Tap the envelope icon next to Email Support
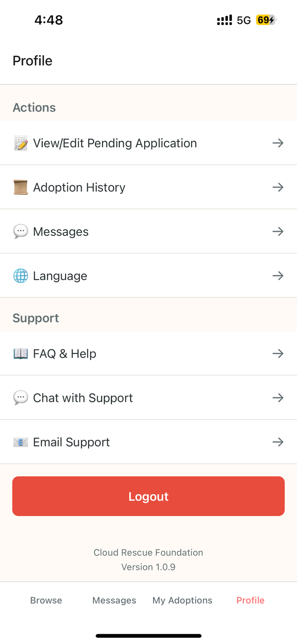 [20, 442]
